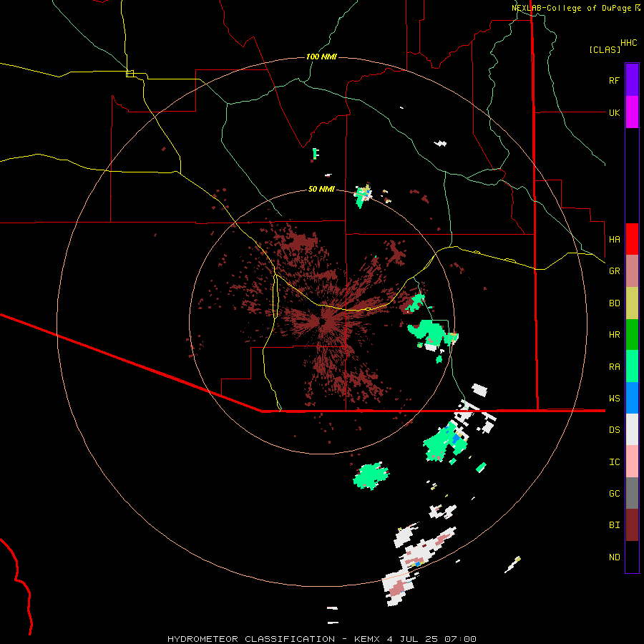
Task: Click the BD legend label
Action: (614, 303)
